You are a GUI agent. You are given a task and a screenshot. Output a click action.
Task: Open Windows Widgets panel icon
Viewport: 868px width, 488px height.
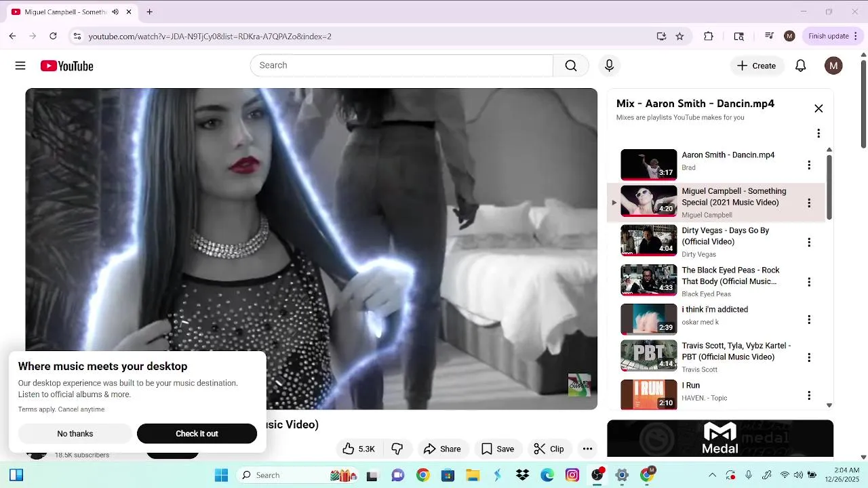pyautogui.click(x=16, y=475)
